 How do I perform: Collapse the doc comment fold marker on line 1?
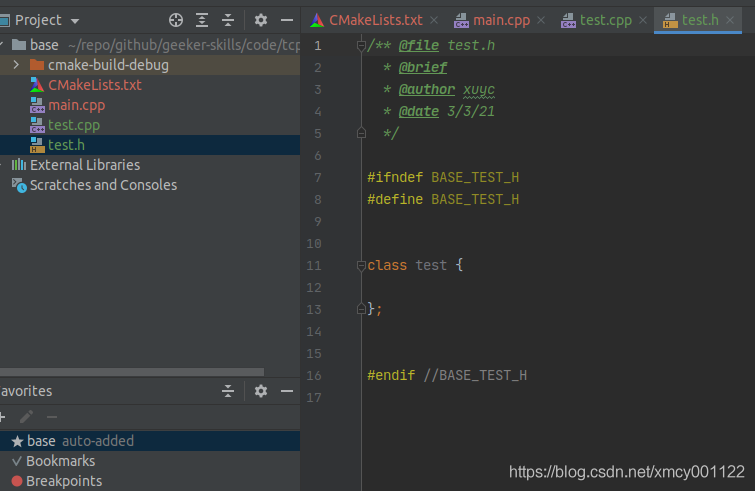click(x=361, y=46)
